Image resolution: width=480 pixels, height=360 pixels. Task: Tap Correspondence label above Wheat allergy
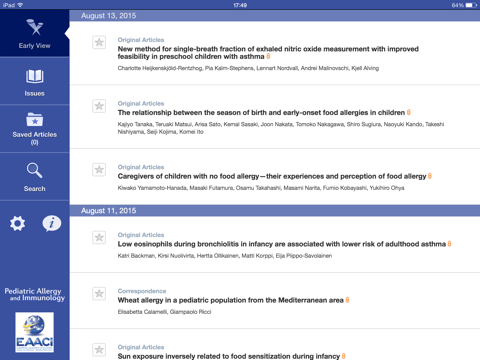click(x=142, y=291)
